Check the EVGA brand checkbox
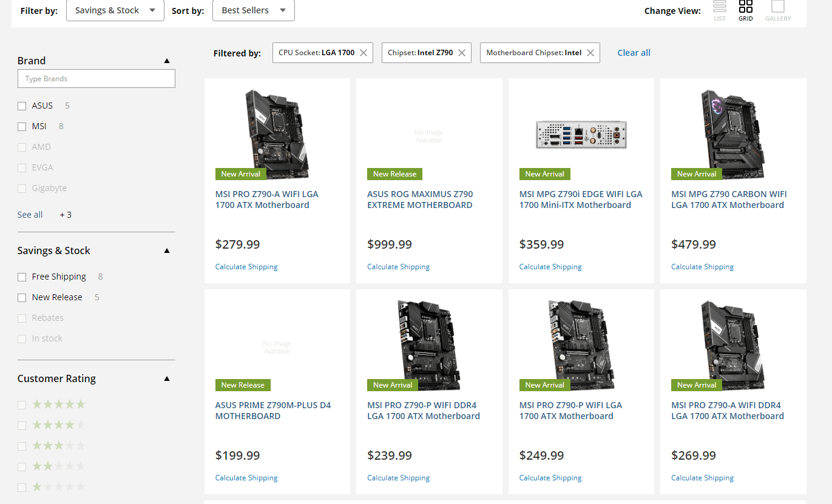Screen dimensions: 832x504 tap(22, 168)
